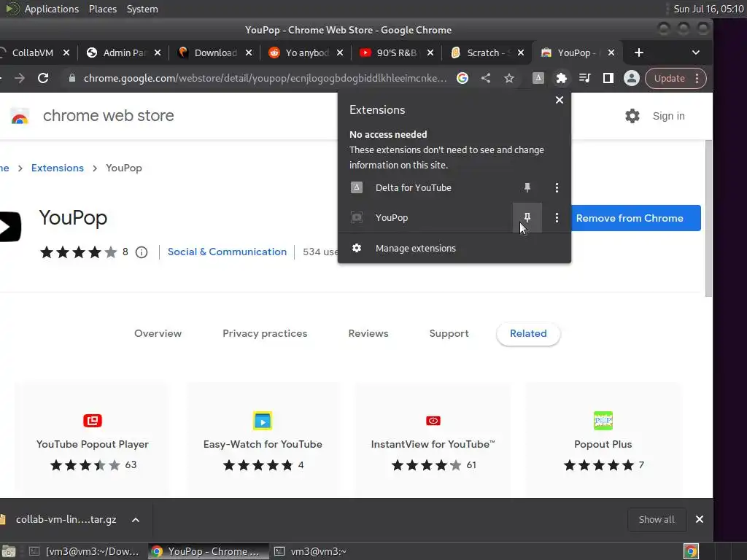Click the YouPop extension entry in popup
747x560 pixels.
(x=425, y=217)
